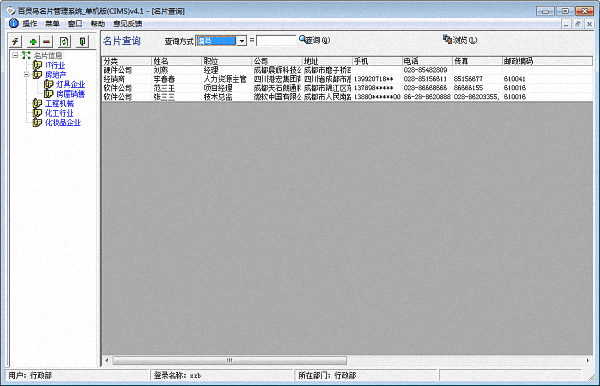Click the app icon in menu bar

point(14,23)
